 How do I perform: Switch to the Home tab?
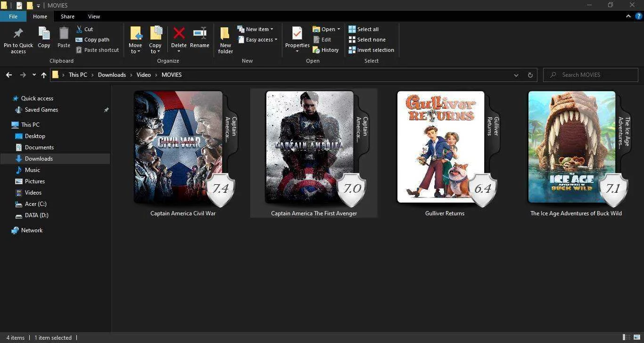(x=40, y=16)
